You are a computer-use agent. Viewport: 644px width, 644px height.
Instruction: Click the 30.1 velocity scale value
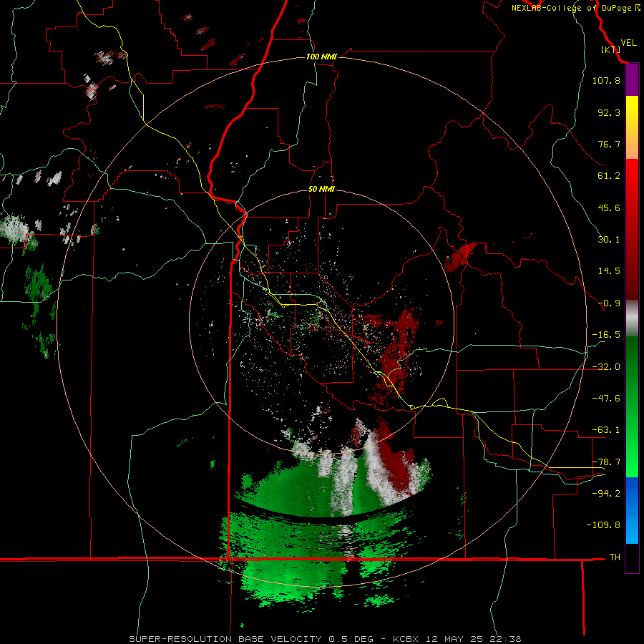[x=609, y=240]
